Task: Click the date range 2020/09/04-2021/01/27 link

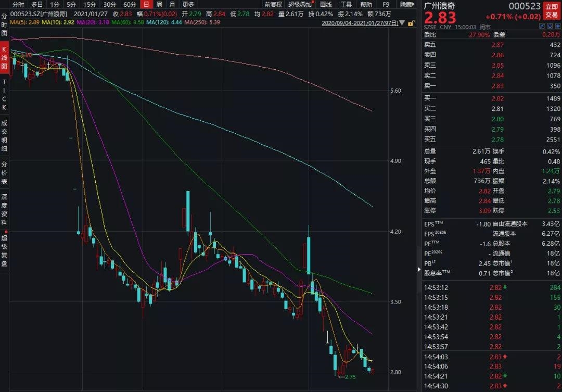Action: [x=360, y=23]
